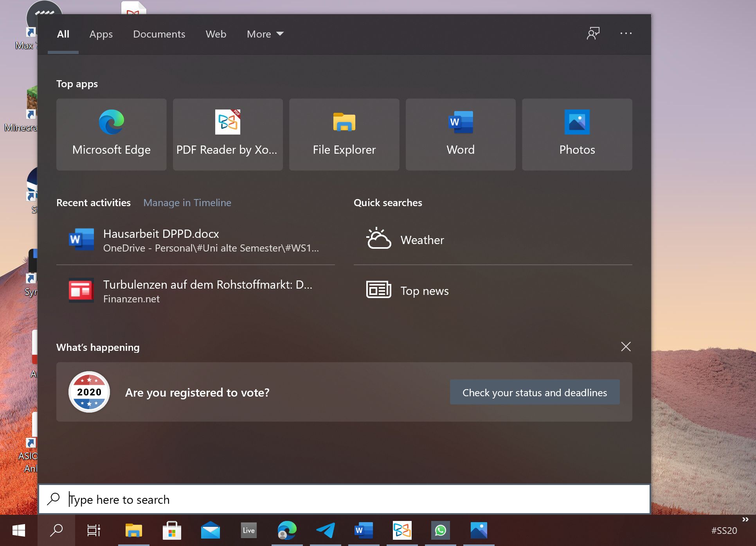Open Word from Top apps
Screen dimensions: 756x546
(461, 134)
